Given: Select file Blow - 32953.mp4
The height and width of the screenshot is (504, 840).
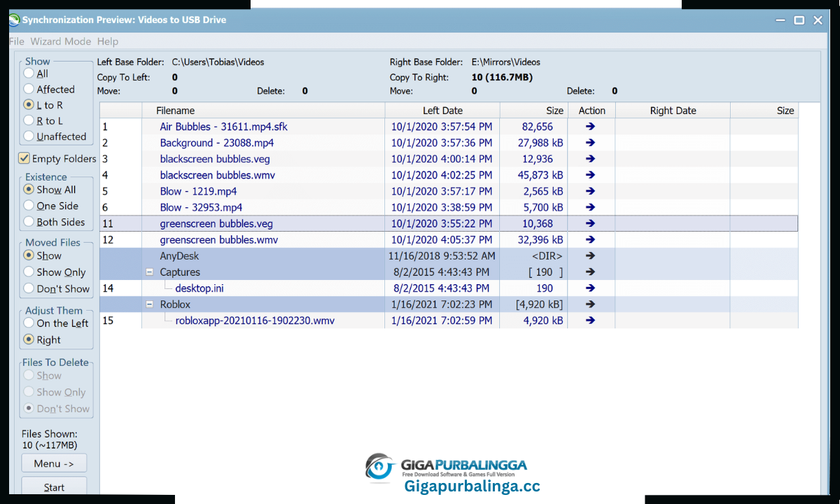Looking at the screenshot, I should pos(201,207).
